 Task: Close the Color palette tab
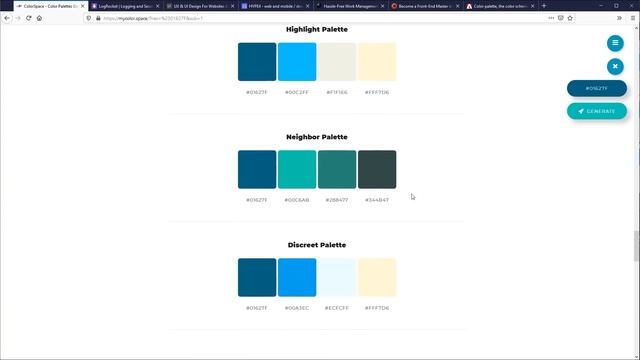click(532, 6)
